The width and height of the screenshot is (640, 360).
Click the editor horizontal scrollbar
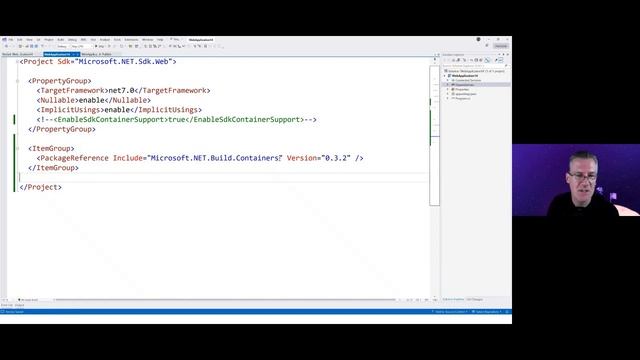[225, 300]
